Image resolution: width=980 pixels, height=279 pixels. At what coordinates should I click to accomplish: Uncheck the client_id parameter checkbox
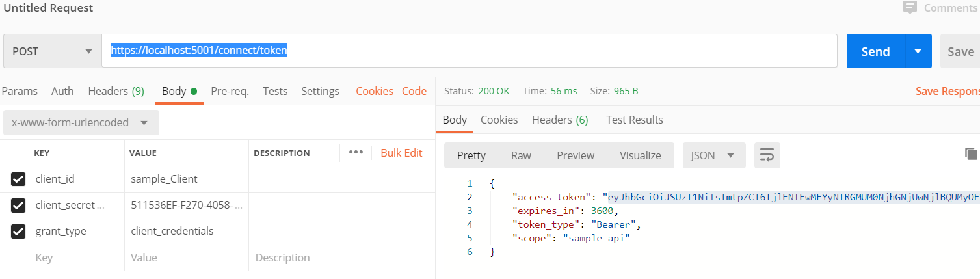(x=18, y=179)
